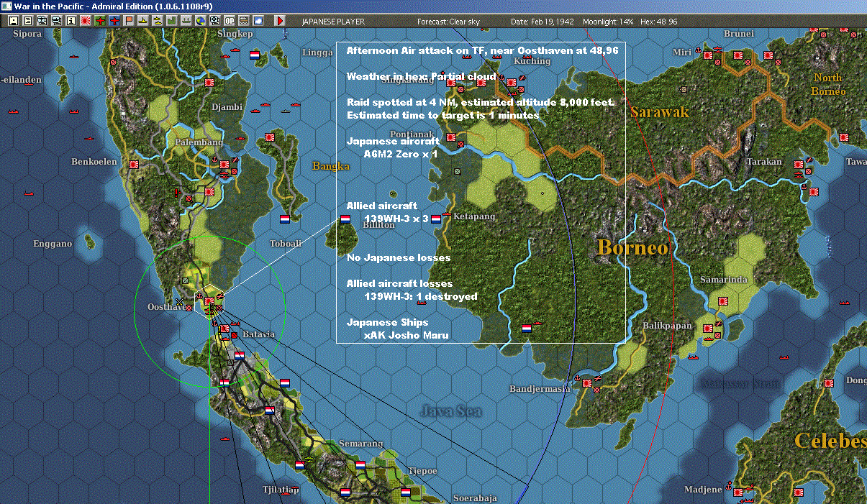Viewport: 867px width, 504px height.
Task: Click the globe toolbar icon
Action: tap(201, 21)
